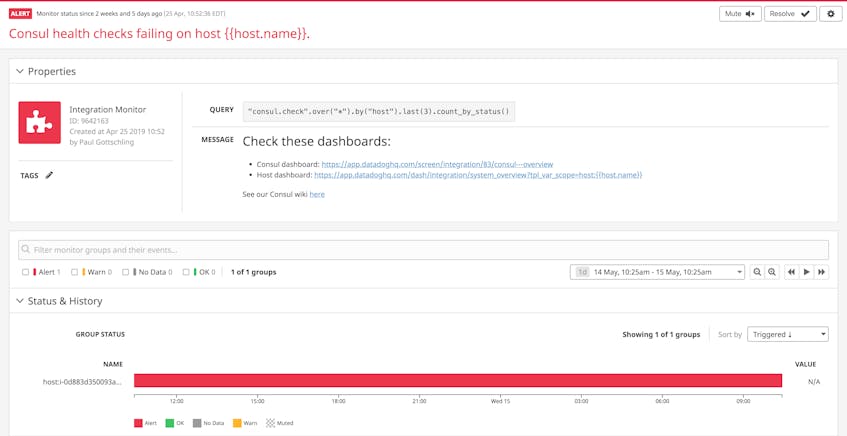Click the red alert status bar
The image size is (847, 436).
pyautogui.click(x=457, y=381)
